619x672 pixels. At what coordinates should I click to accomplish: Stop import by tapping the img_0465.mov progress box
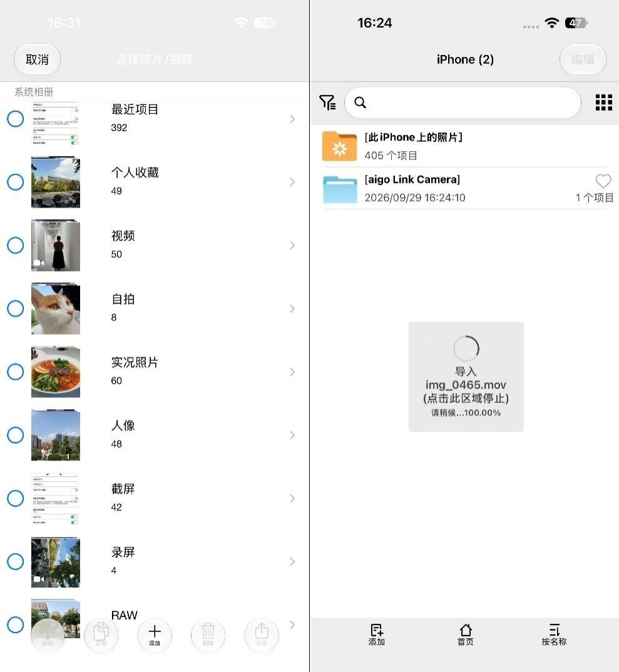pyautogui.click(x=466, y=377)
